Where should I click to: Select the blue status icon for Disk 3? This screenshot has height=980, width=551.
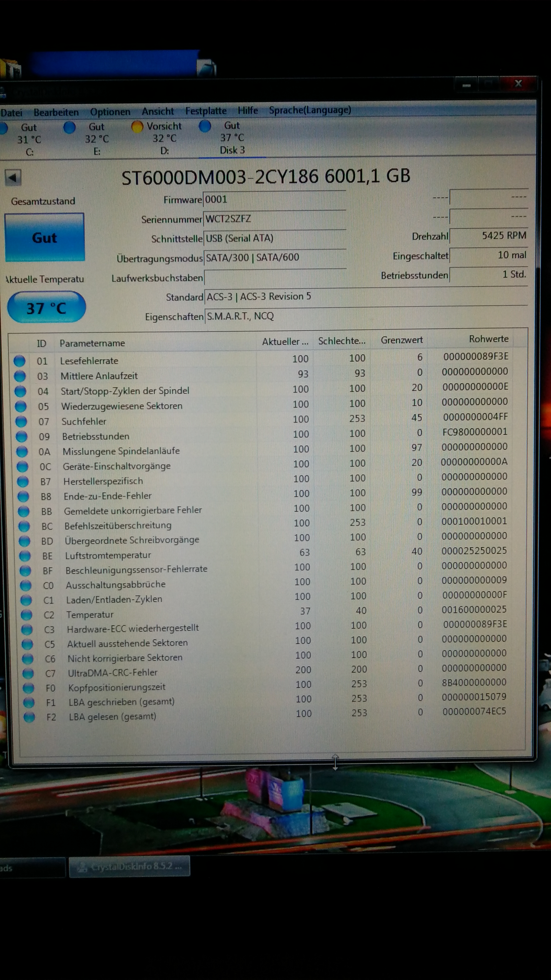[205, 126]
